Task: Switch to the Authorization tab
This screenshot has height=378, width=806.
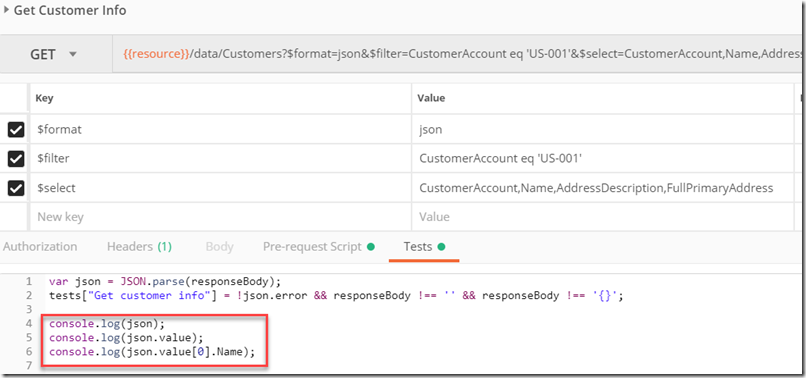Action: (x=40, y=247)
